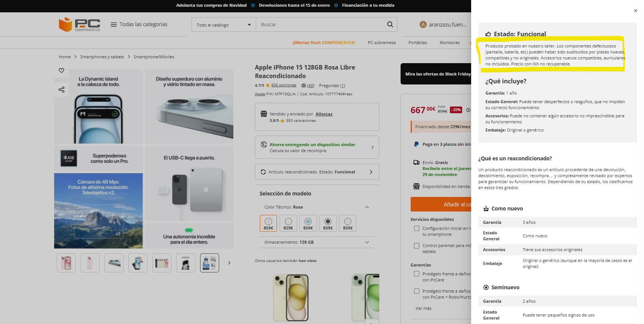
Task: Go to the Monitores menu item
Action: coord(449,43)
